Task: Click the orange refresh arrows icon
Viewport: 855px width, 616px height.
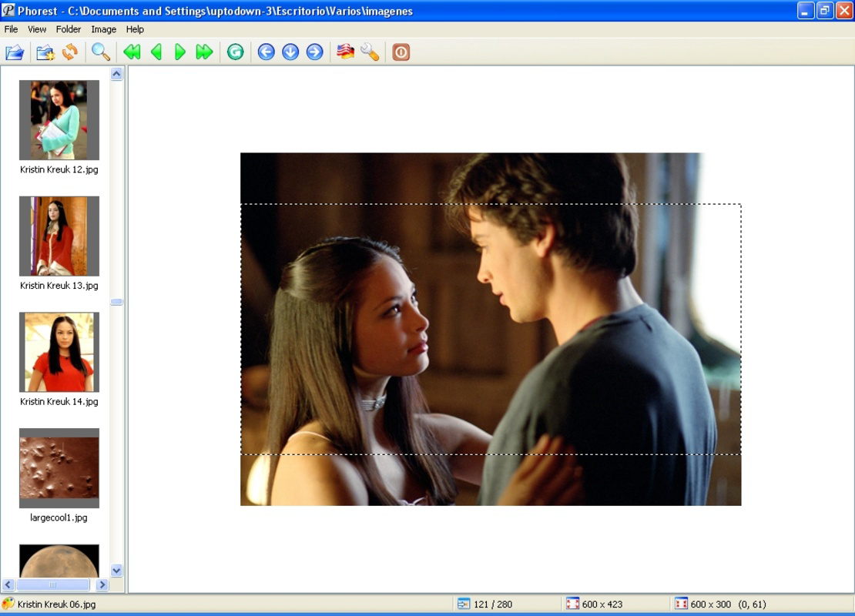Action: point(70,52)
